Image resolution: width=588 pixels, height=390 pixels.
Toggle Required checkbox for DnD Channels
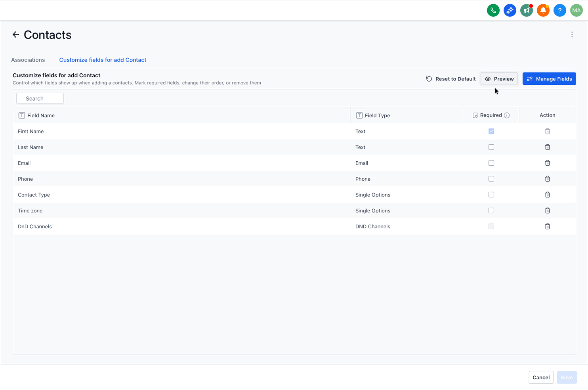pos(491,226)
